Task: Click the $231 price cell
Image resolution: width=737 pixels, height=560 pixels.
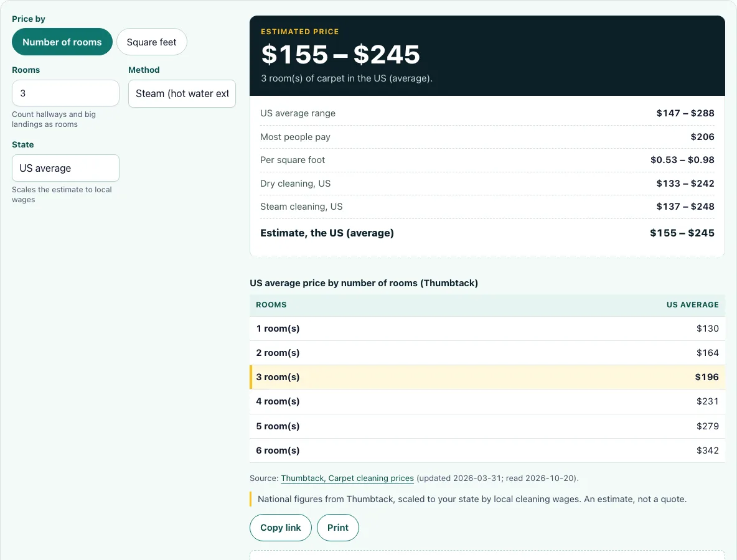Action: click(707, 402)
